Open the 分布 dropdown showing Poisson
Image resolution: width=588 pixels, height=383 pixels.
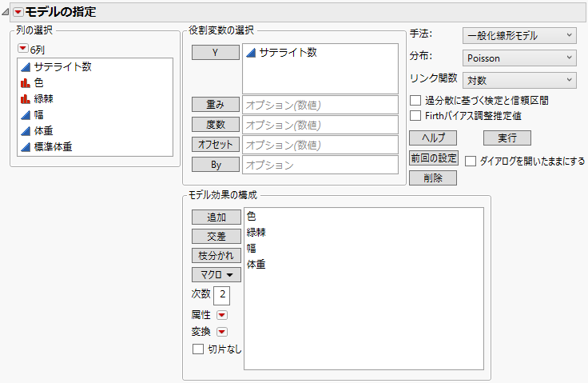tap(519, 58)
